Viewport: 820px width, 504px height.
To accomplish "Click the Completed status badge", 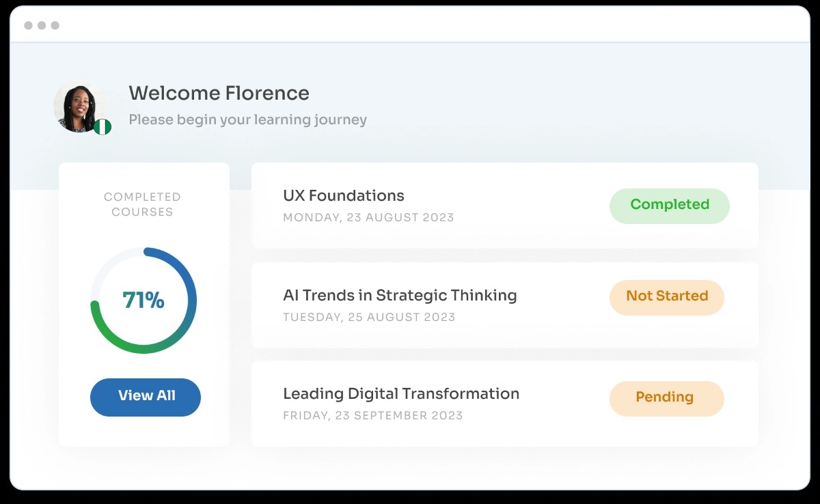I will 669,205.
